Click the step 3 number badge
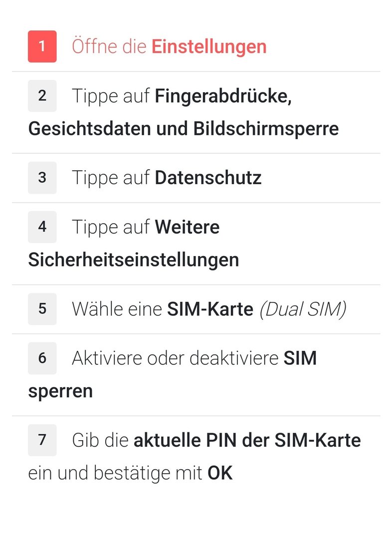Viewport: 392px width, 539px height. pos(42,177)
